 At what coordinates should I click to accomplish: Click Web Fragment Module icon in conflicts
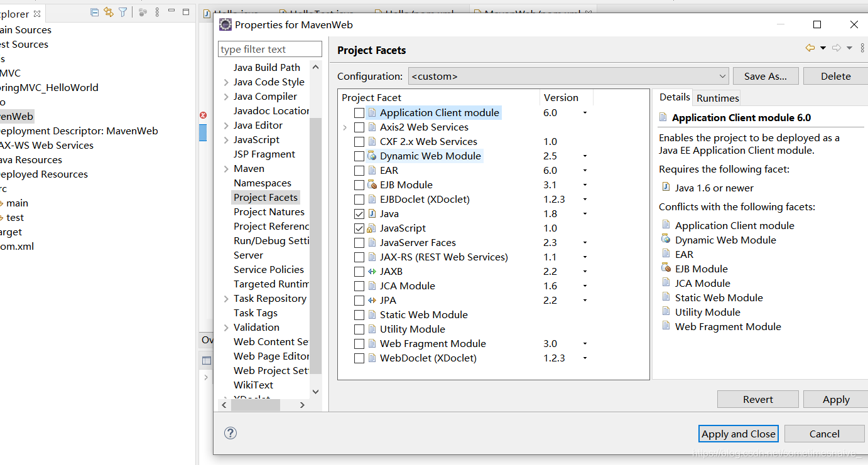(x=666, y=326)
